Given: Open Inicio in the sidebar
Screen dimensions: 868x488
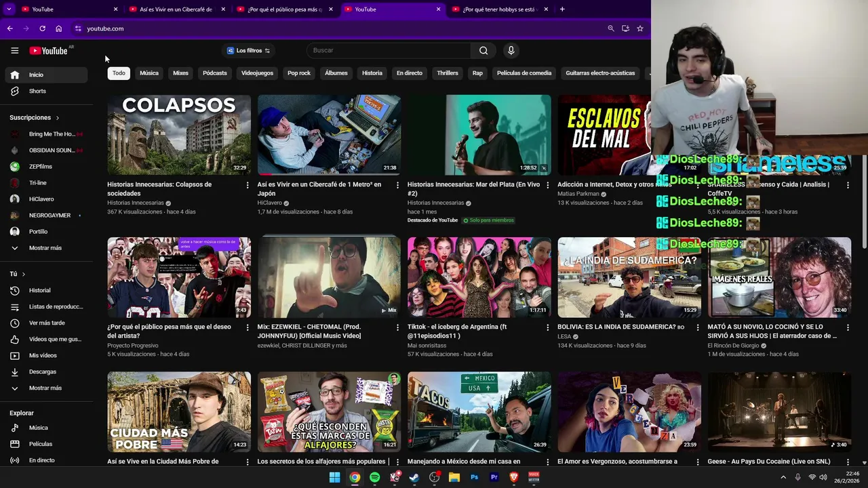Looking at the screenshot, I should pyautogui.click(x=46, y=75).
